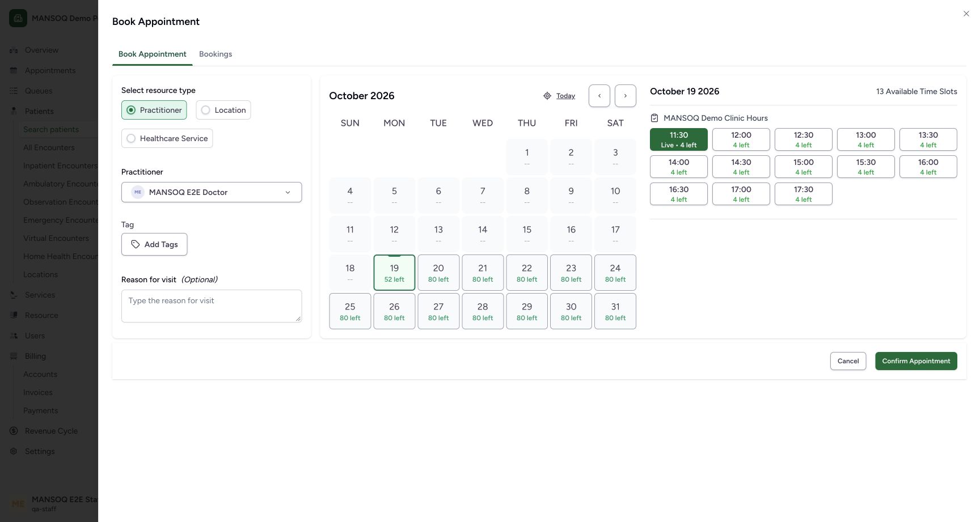Go to Invoices under Billing
Screen dimensions: 980x522
pos(38,392)
